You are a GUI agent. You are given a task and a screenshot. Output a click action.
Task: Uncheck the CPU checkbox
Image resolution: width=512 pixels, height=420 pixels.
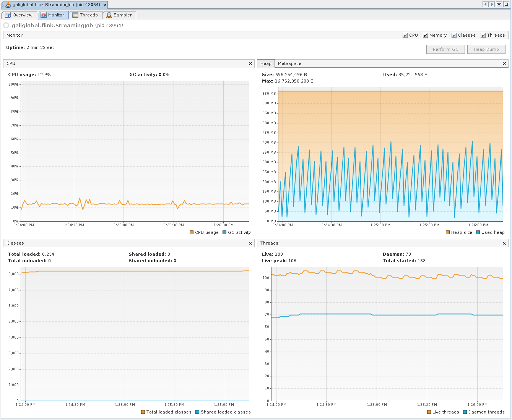405,36
